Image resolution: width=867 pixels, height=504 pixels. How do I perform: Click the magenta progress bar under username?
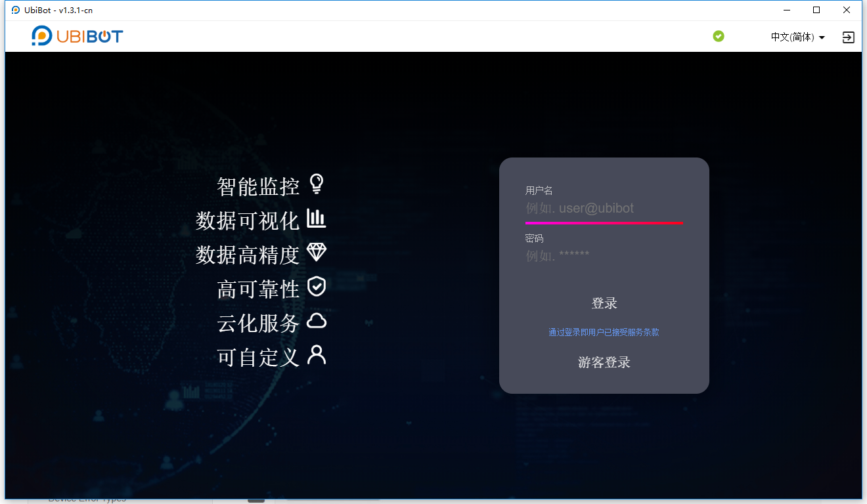coord(604,222)
